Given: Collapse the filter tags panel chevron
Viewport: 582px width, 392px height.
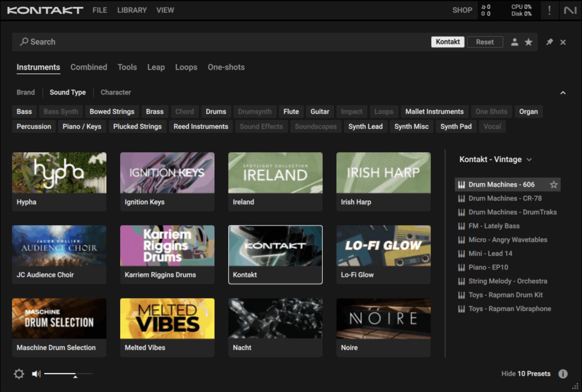Looking at the screenshot, I should [563, 93].
